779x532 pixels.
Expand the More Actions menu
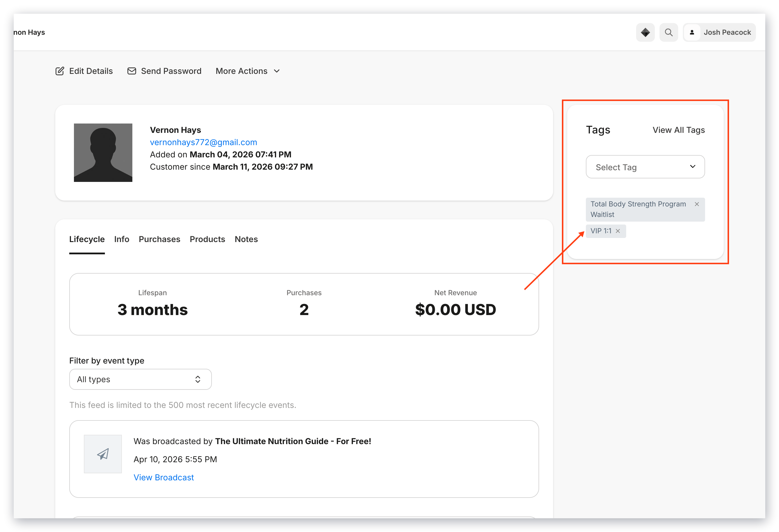tap(248, 71)
